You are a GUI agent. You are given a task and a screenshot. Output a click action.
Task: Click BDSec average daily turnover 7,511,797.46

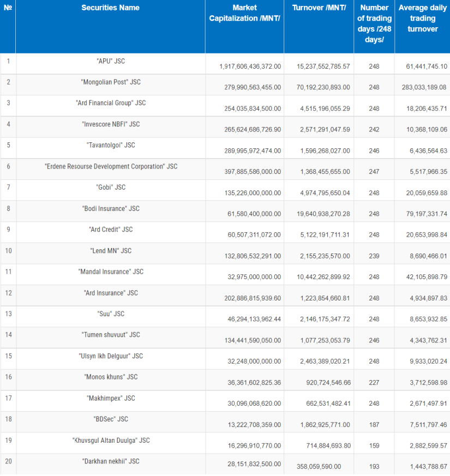[x=428, y=425]
